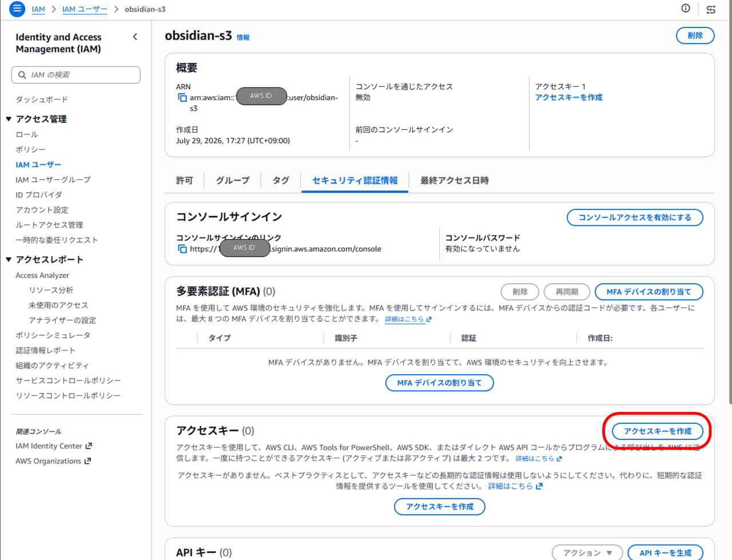Click アクセスキーを作成 in access key header
This screenshot has width=732, height=560.
click(658, 431)
